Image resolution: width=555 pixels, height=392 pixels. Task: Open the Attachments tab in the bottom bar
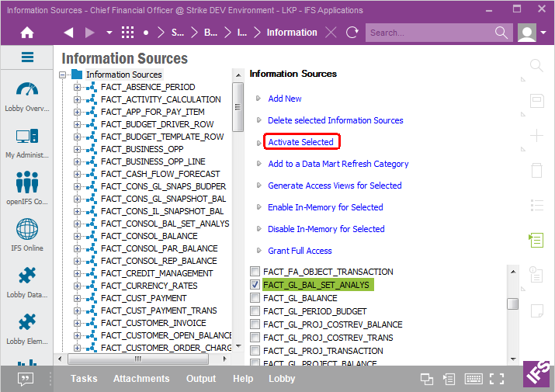click(141, 379)
